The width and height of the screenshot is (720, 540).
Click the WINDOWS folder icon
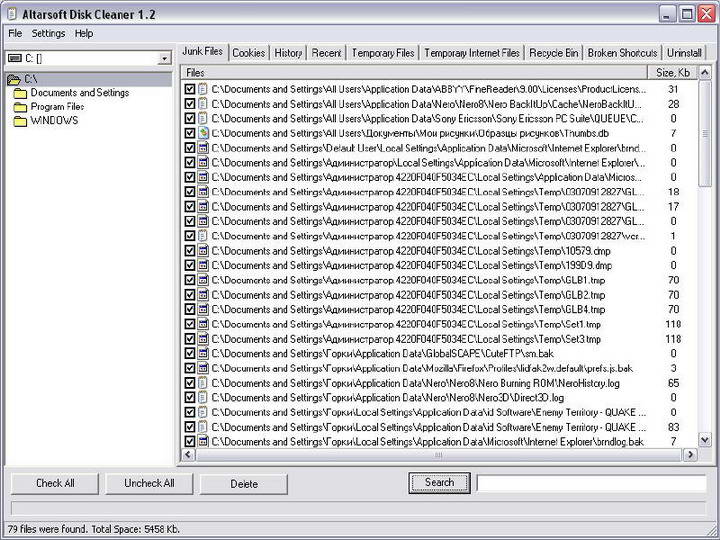[20, 121]
